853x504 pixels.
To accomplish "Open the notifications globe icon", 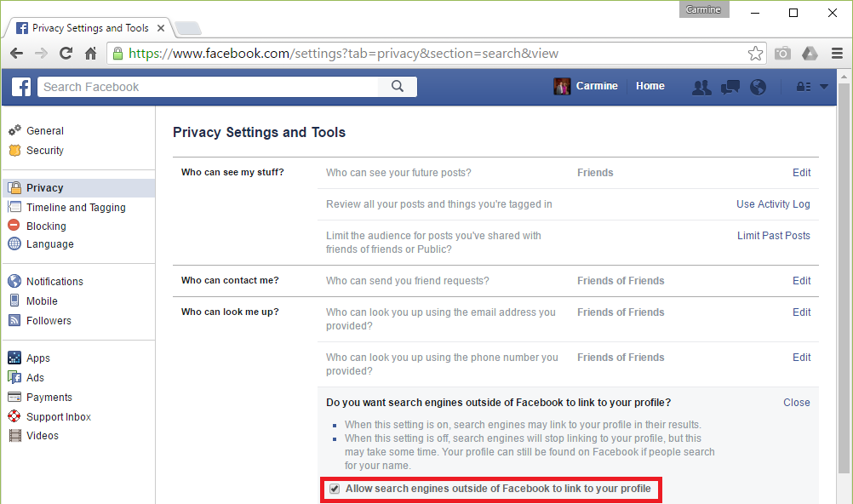I will pos(758,87).
